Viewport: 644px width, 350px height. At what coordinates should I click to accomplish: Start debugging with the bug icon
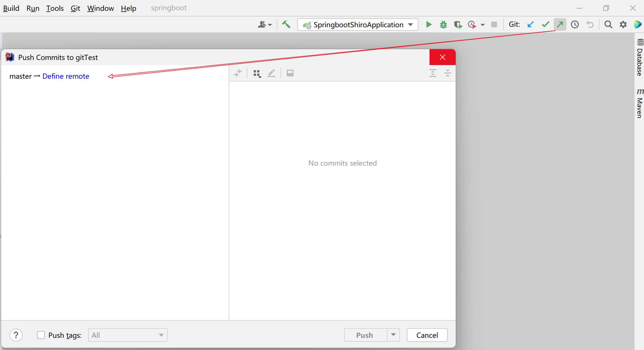(x=443, y=25)
